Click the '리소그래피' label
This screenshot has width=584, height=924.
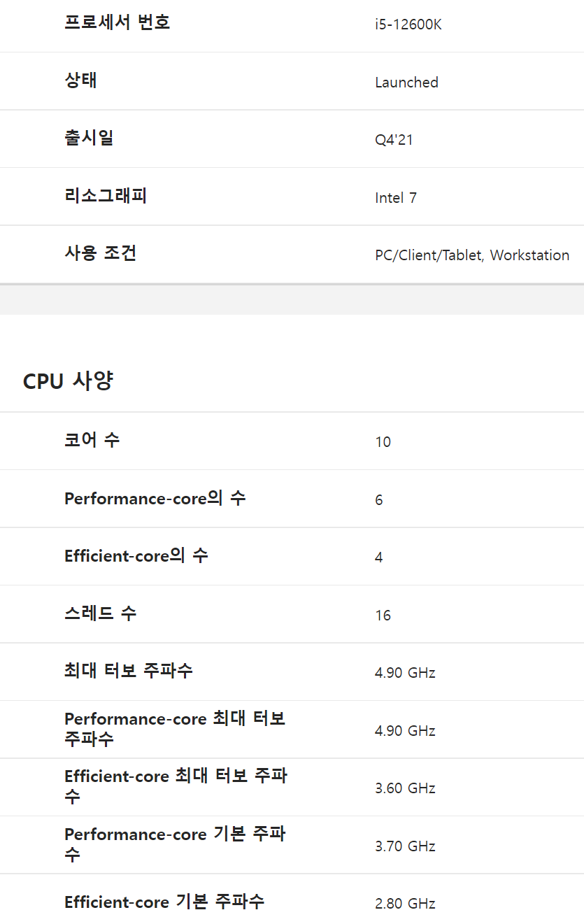point(106,196)
